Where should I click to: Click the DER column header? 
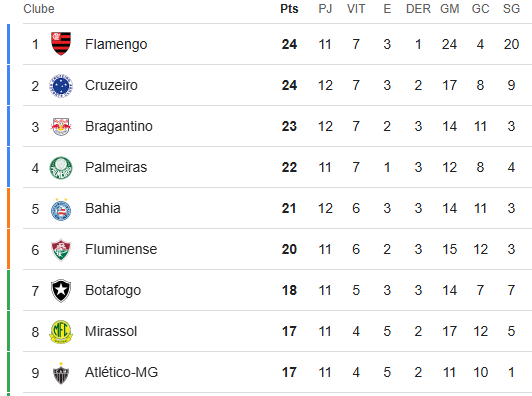[x=418, y=9]
